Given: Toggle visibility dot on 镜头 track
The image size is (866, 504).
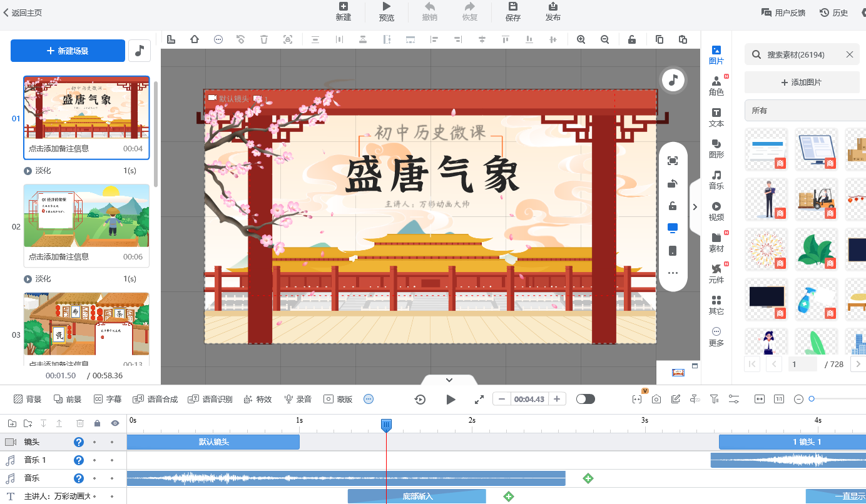Looking at the screenshot, I should tap(112, 442).
